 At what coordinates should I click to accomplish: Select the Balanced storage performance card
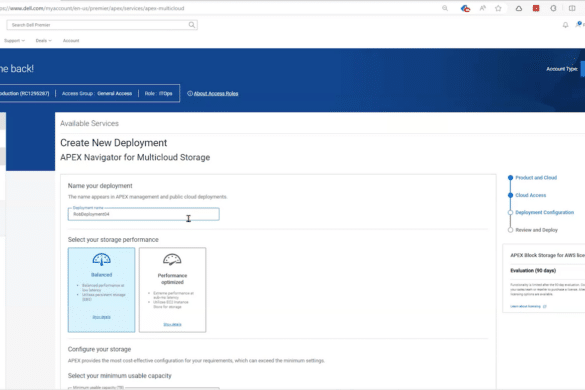click(101, 290)
